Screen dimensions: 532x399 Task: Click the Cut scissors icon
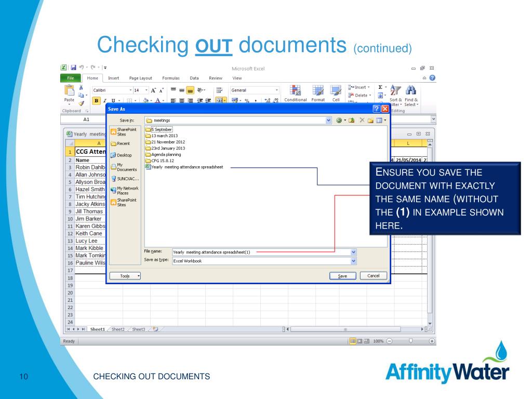point(81,87)
